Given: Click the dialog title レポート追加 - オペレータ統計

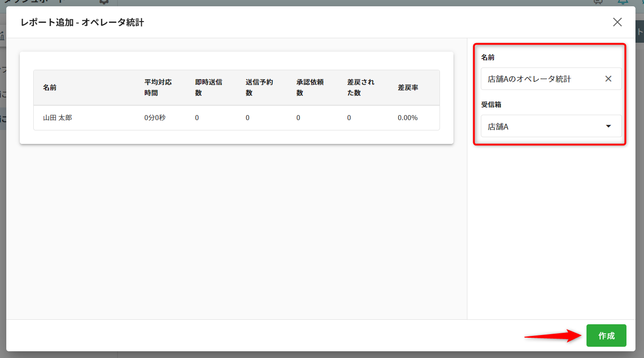Looking at the screenshot, I should 82,22.
